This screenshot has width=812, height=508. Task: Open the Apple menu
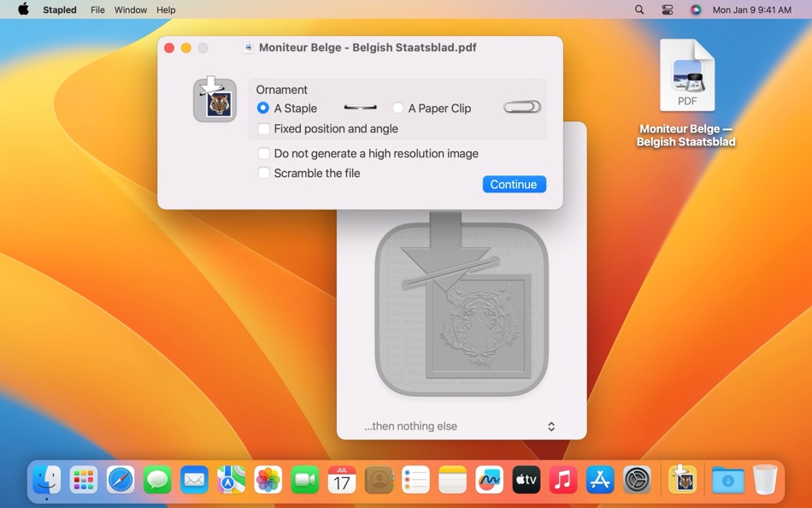tap(23, 9)
